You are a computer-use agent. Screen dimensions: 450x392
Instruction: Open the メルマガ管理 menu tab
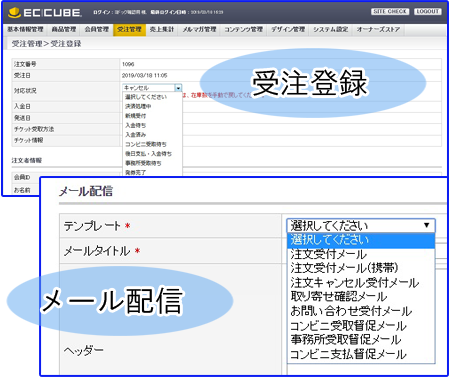tap(199, 29)
